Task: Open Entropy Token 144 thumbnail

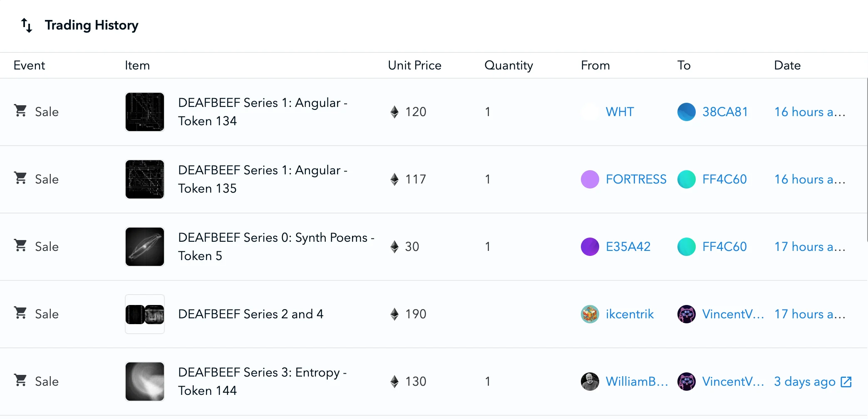Action: tap(145, 382)
